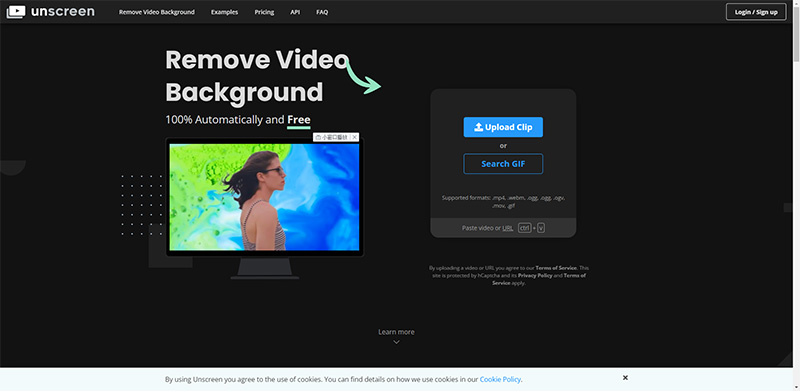
Task: Click the Login / Sign up button
Action: pos(756,12)
